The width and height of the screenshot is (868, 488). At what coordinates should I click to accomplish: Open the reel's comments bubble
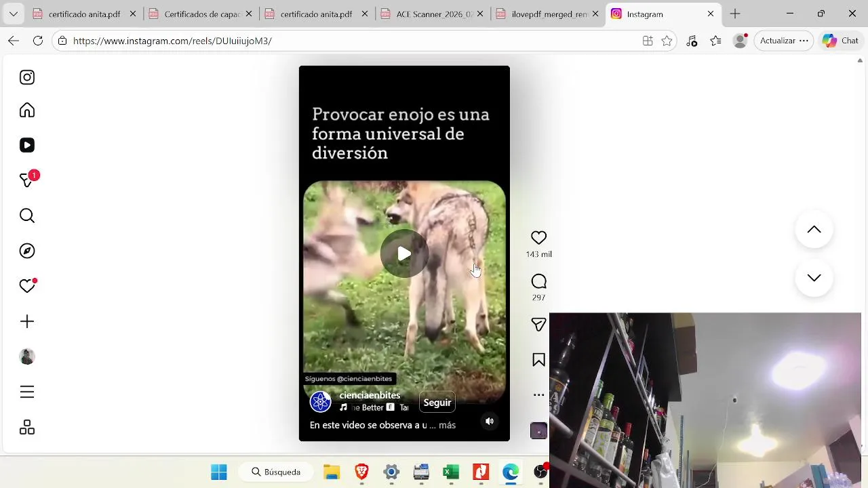[x=538, y=281]
